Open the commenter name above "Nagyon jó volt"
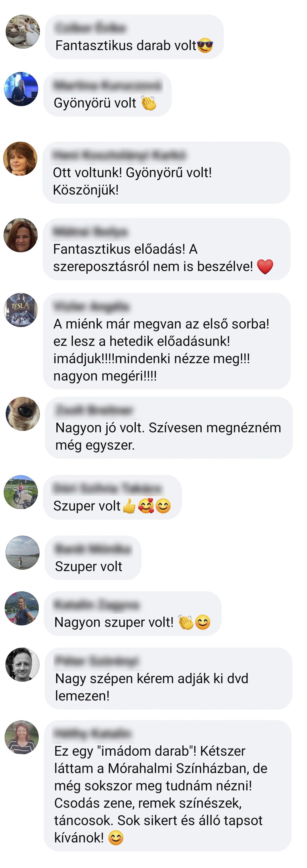Screen dimensions: 307x868 [x=94, y=410]
